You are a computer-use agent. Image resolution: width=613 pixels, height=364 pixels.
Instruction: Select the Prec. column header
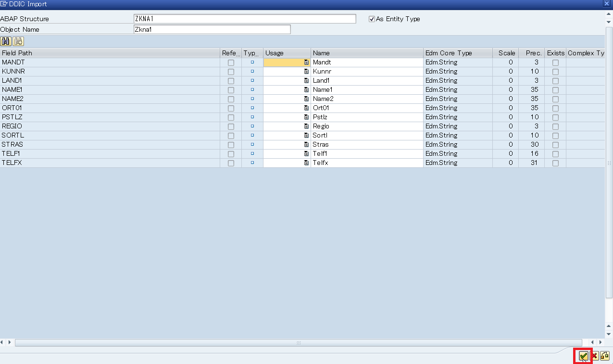point(532,53)
